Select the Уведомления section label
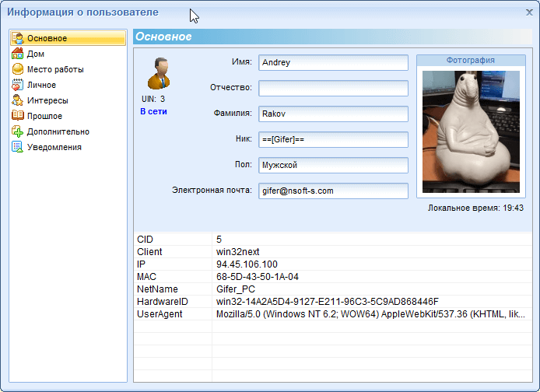 (x=54, y=147)
